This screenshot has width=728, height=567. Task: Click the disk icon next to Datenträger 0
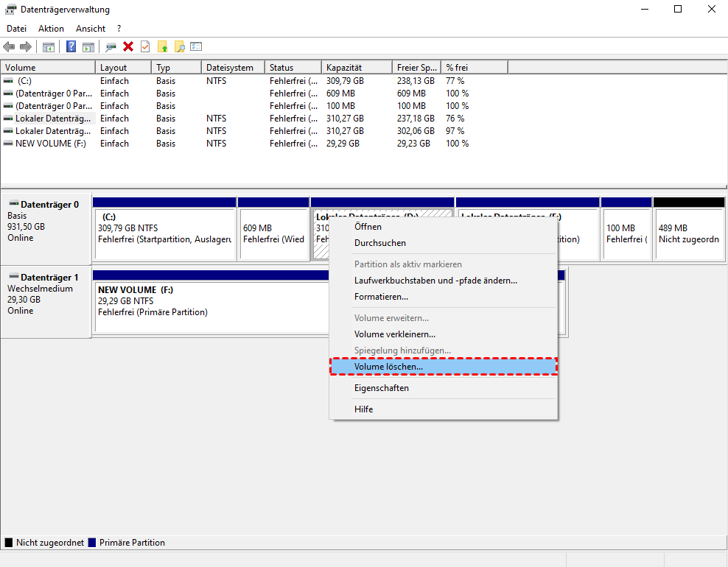(x=14, y=204)
